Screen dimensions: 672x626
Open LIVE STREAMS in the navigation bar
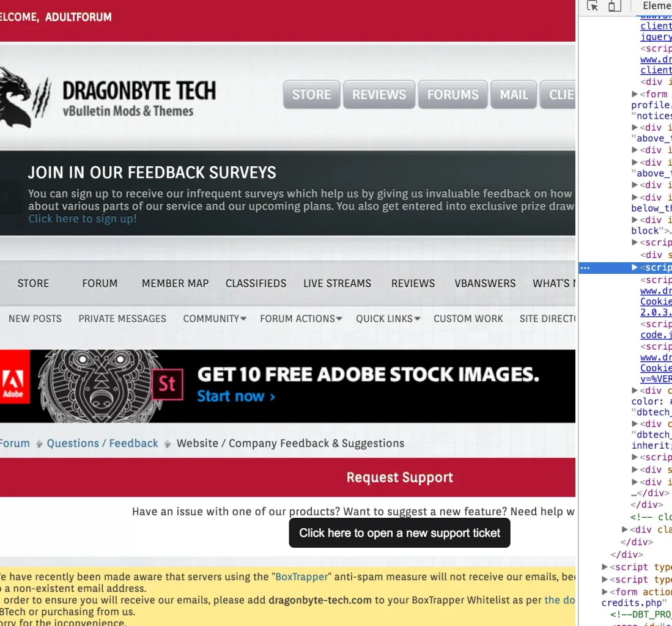tap(338, 284)
